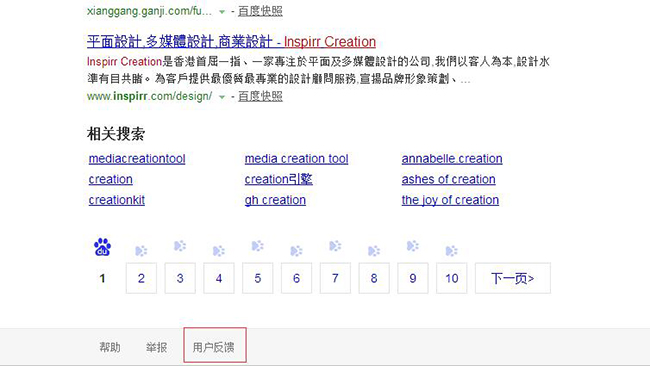Click current page number 1
This screenshot has width=650, height=366.
(x=102, y=278)
